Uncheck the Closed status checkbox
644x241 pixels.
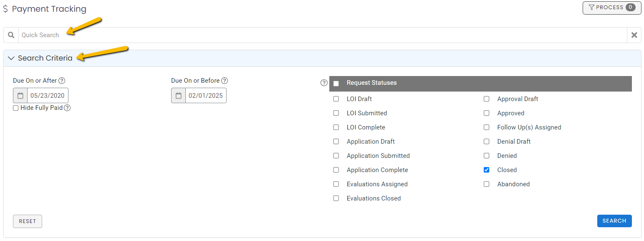tap(486, 170)
